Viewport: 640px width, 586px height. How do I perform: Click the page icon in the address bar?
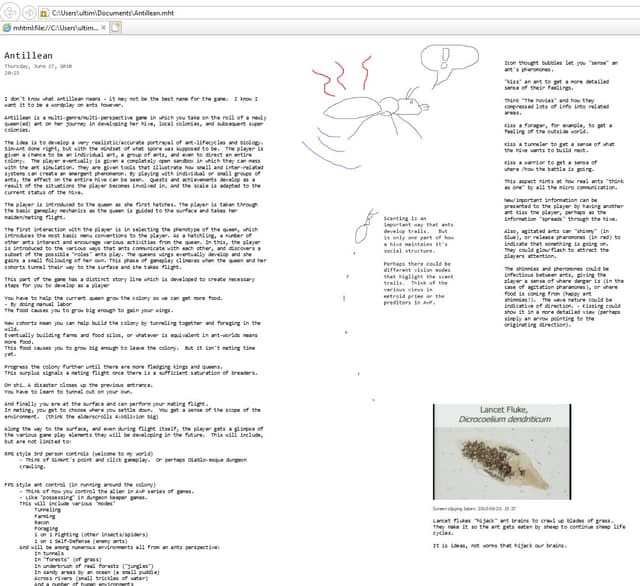coord(45,11)
